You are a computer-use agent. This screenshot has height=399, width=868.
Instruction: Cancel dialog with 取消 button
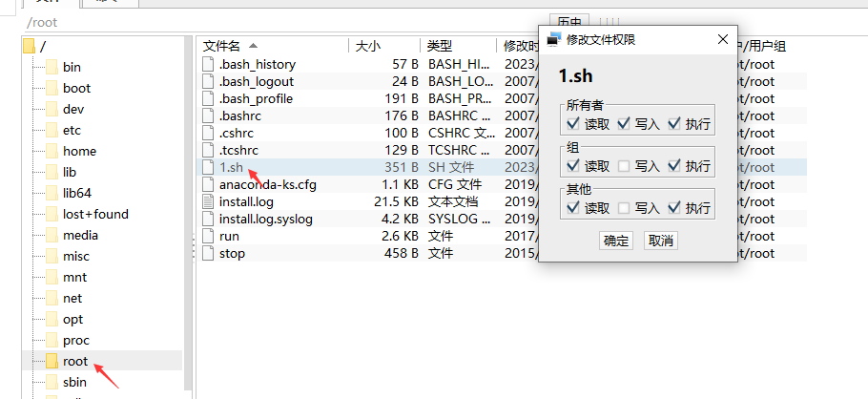click(660, 241)
